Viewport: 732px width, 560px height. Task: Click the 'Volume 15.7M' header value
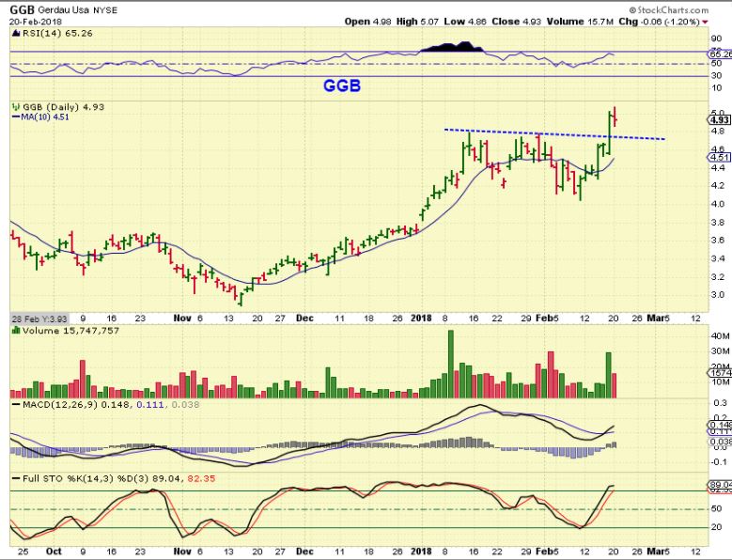click(581, 22)
